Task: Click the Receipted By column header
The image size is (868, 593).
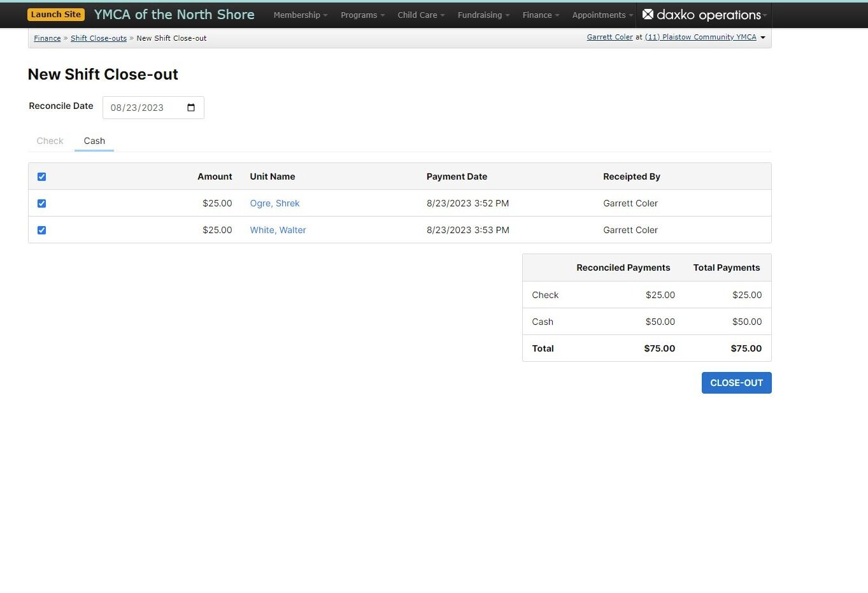Action: [632, 176]
